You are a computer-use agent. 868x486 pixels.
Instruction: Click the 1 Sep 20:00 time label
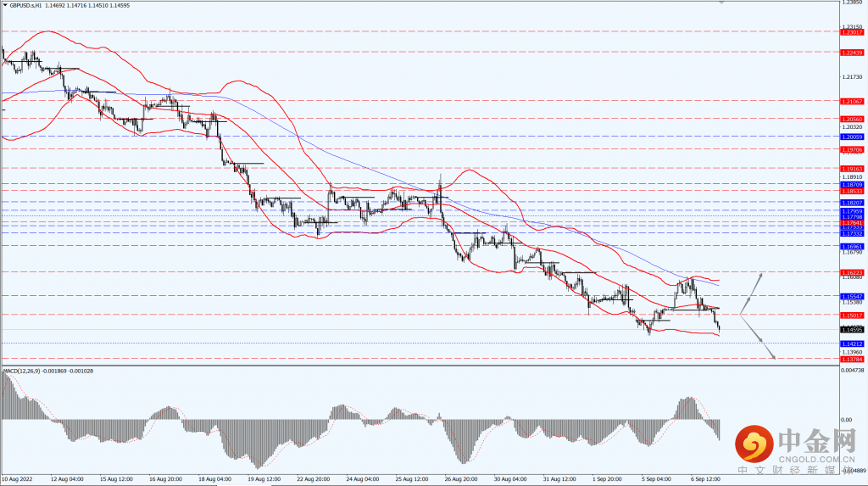608,479
